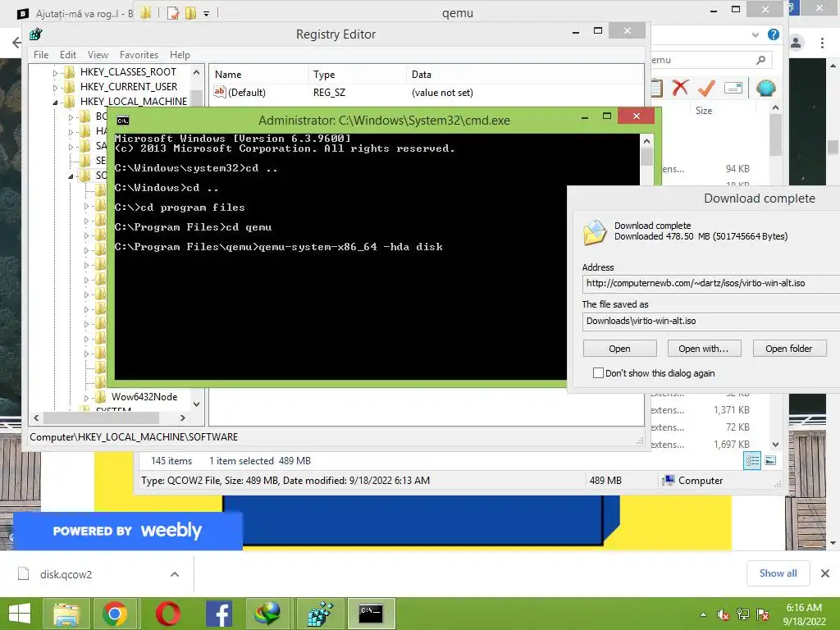
Task: Click the red X delete icon in qemu toolbar
Action: (680, 87)
